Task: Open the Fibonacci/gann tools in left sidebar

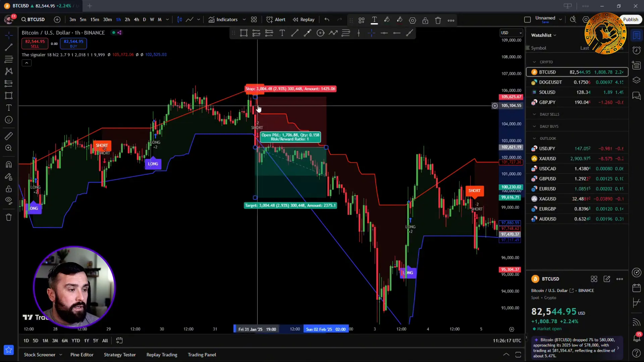Action: 9,59
